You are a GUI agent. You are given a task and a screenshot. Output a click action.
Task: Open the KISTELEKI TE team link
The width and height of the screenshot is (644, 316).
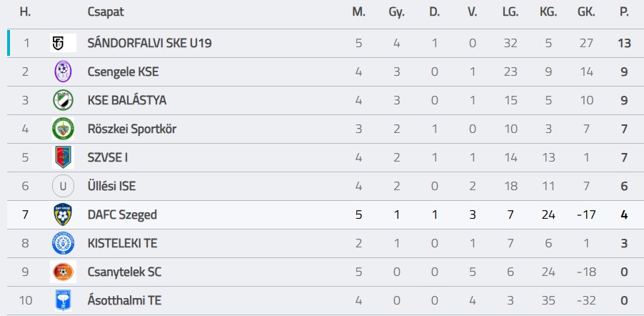122,243
